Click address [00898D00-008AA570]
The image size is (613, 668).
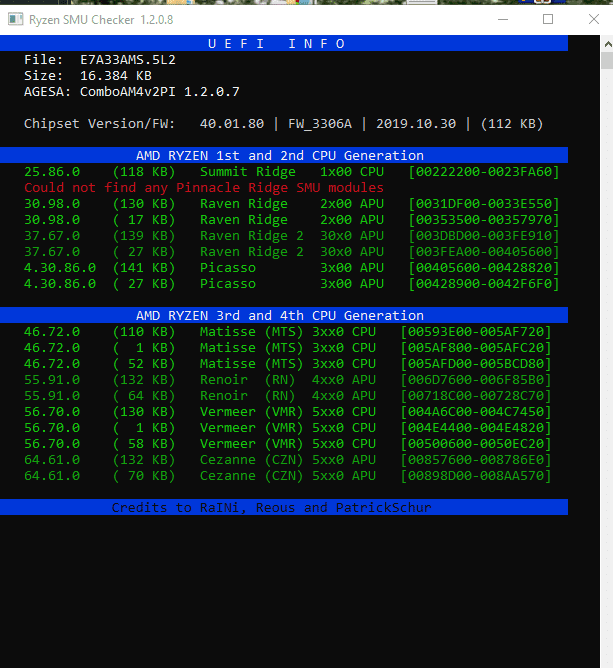click(x=476, y=476)
